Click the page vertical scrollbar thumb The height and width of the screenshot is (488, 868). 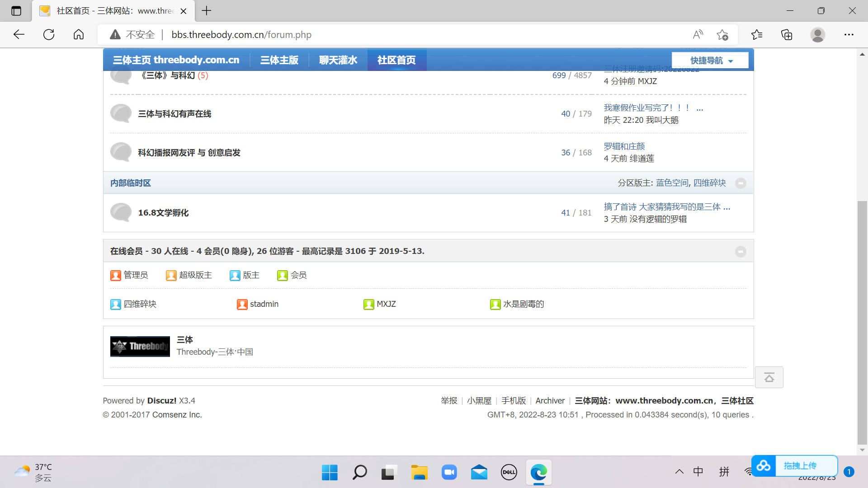coord(862,323)
